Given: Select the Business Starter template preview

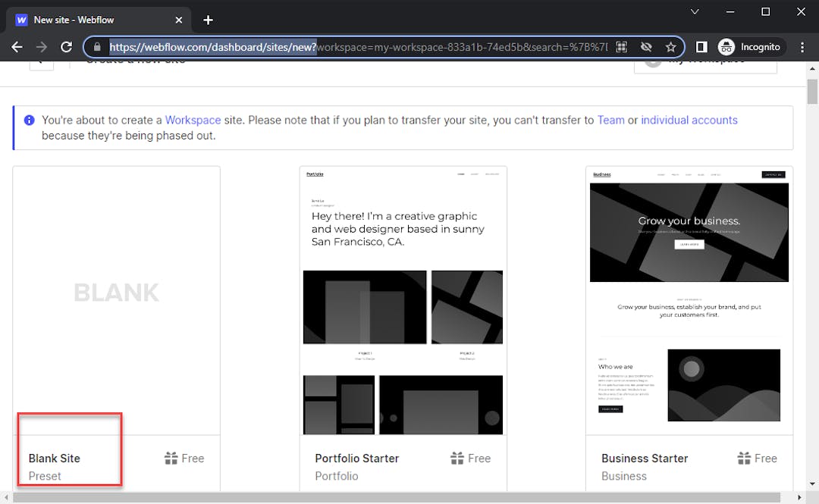Looking at the screenshot, I should [x=689, y=303].
